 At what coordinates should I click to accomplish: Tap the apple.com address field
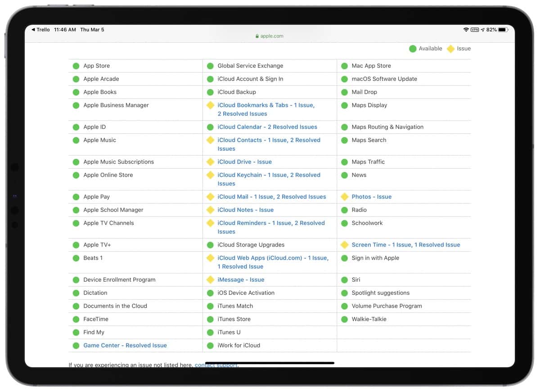tap(270, 36)
